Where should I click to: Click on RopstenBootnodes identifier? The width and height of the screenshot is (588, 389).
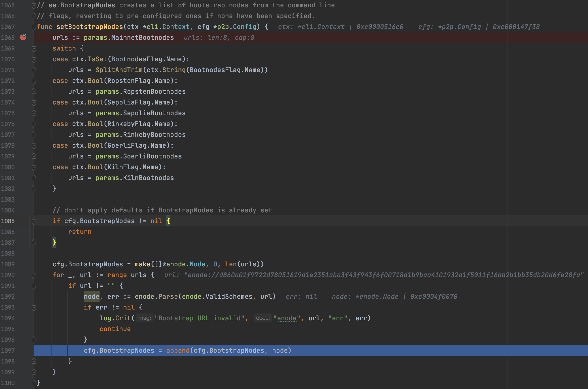click(154, 91)
